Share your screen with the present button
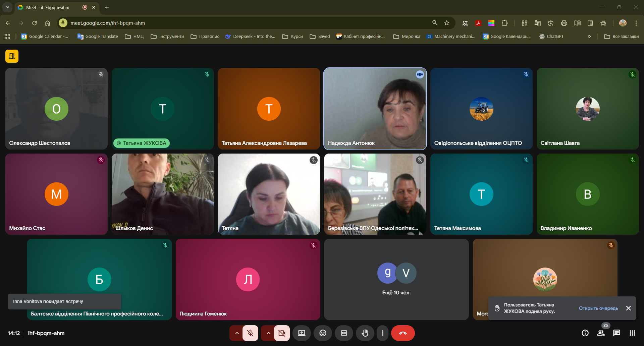The height and width of the screenshot is (346, 644). [x=302, y=333]
